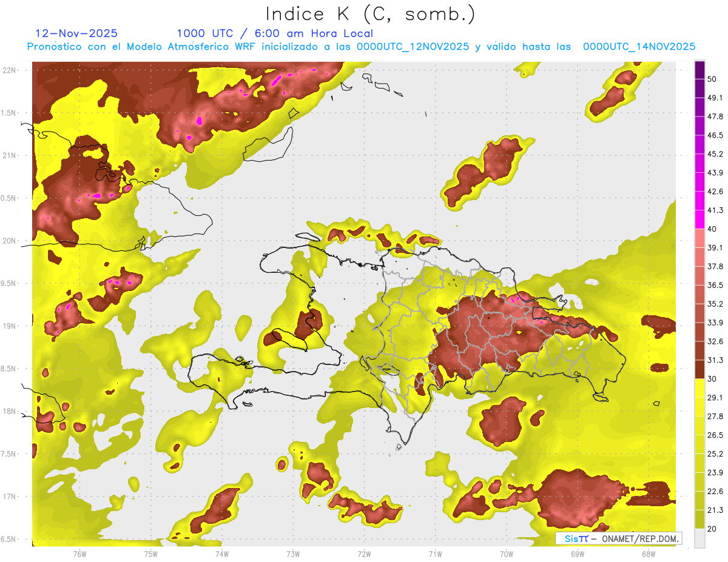Click the '35.2' color scale label
The width and height of the screenshot is (728, 562).
pyautogui.click(x=715, y=304)
